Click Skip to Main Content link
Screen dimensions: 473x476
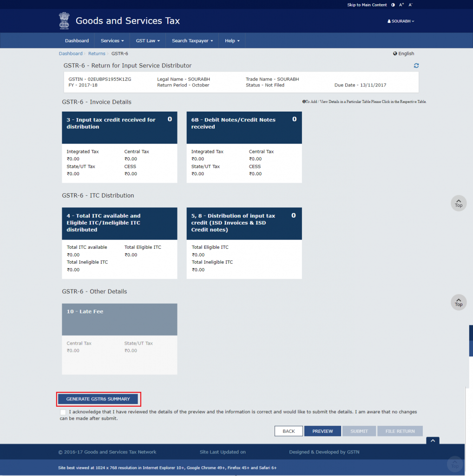point(367,5)
